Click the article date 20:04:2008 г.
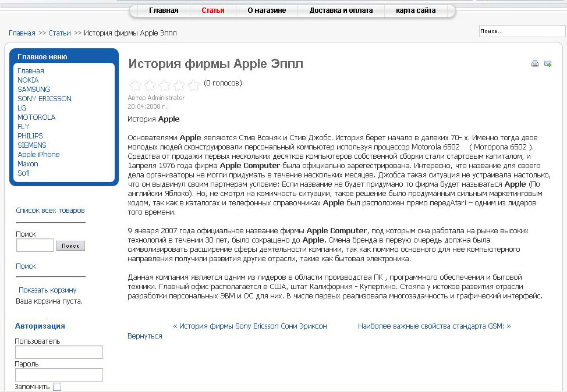The height and width of the screenshot is (392, 567). click(147, 106)
